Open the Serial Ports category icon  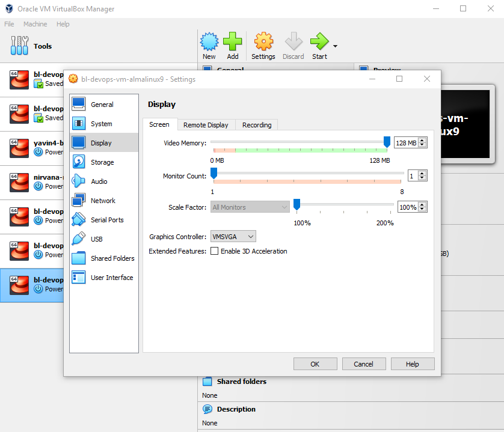pyautogui.click(x=79, y=220)
